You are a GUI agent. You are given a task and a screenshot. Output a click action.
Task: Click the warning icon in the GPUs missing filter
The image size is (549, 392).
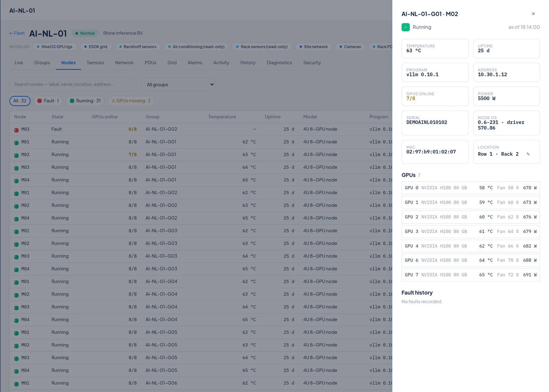[113, 101]
